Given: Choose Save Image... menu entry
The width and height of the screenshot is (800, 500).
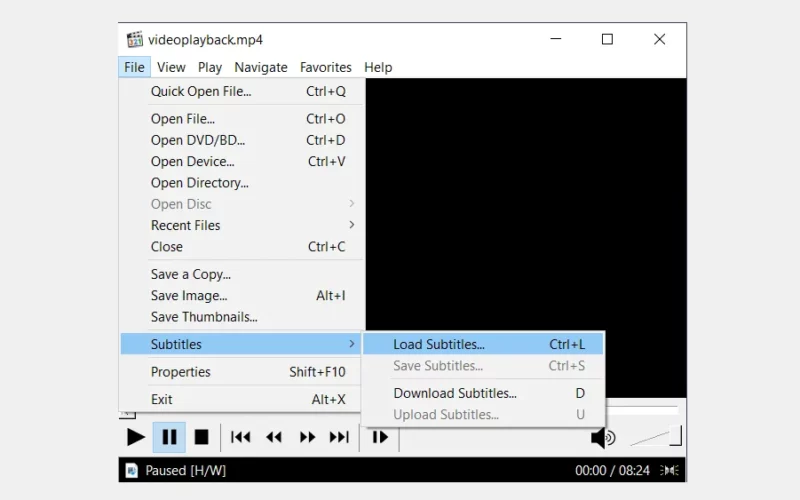Looking at the screenshot, I should pos(242,296).
